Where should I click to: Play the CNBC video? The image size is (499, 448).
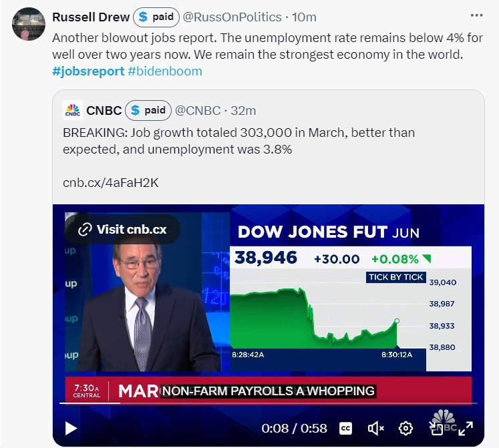pyautogui.click(x=69, y=429)
